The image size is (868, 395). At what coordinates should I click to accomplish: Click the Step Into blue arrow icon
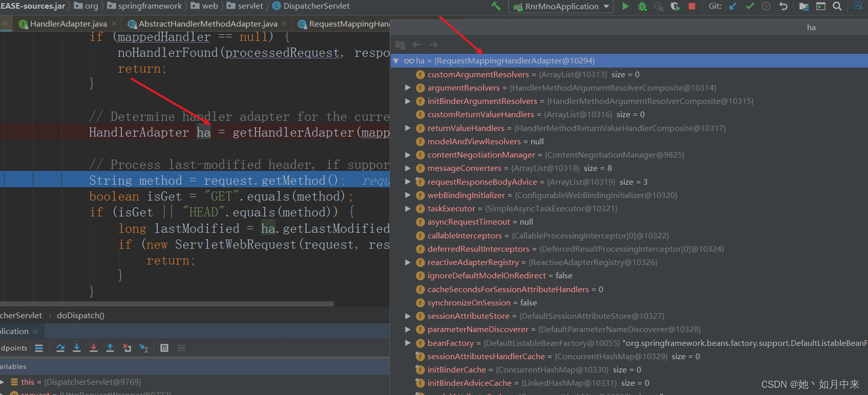coord(77,348)
